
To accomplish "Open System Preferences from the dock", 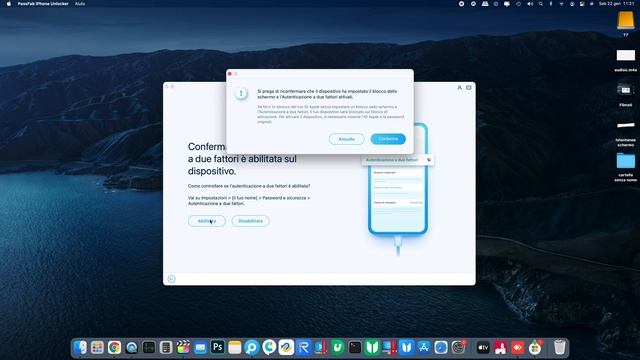I will coord(458,347).
